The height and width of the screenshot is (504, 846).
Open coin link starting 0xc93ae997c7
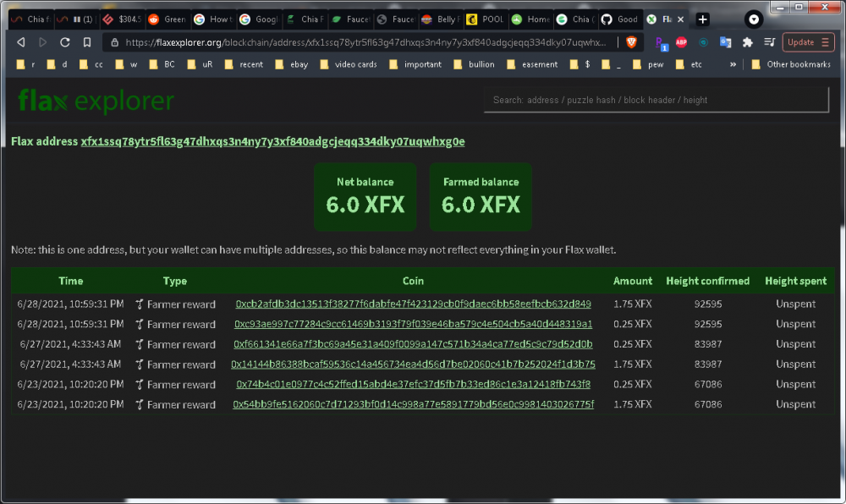(414, 324)
